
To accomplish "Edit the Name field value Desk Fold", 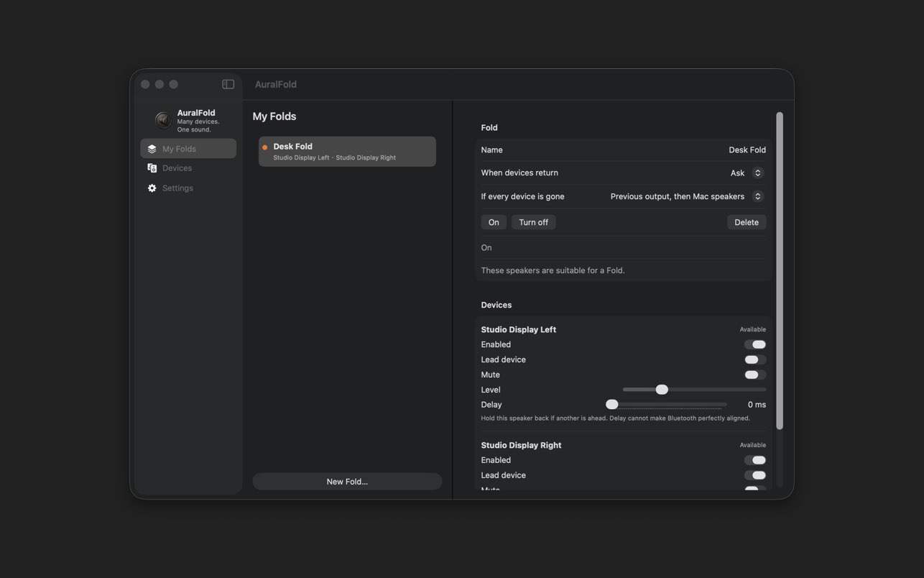I will (x=747, y=150).
